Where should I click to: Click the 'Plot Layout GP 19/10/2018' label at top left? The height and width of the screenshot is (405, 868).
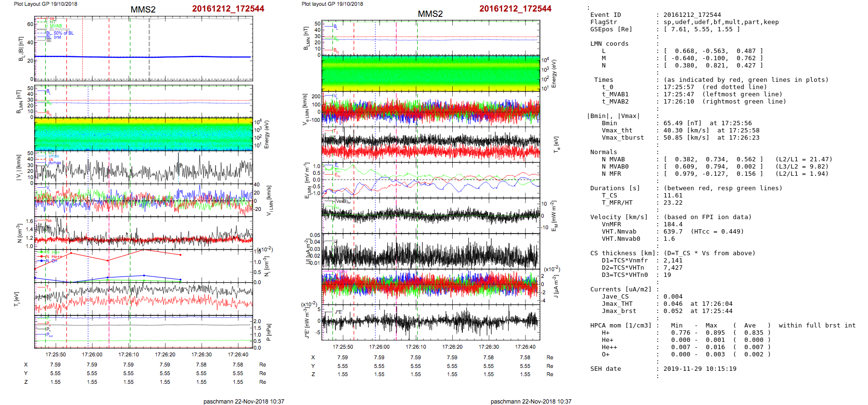[x=45, y=4]
